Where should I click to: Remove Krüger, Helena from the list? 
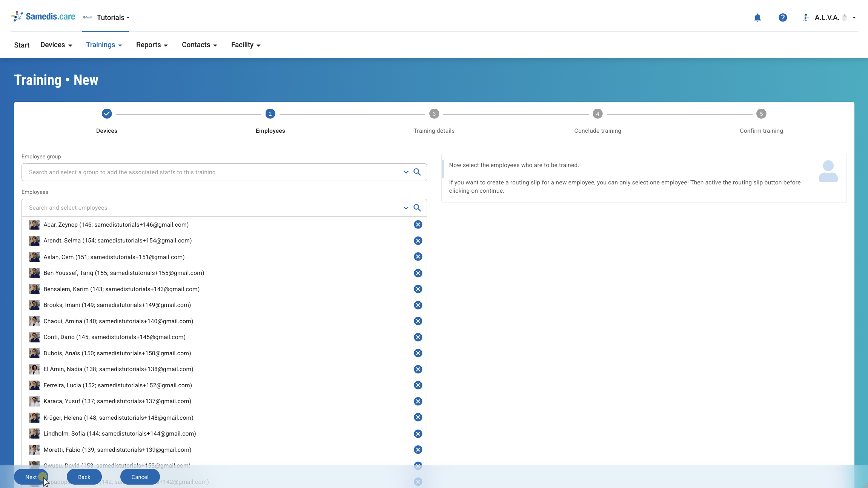(418, 417)
